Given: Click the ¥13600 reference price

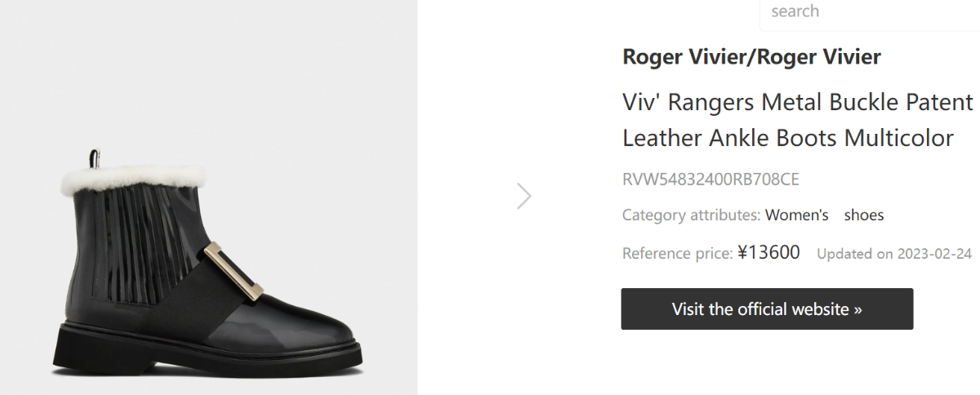Looking at the screenshot, I should click(768, 251).
